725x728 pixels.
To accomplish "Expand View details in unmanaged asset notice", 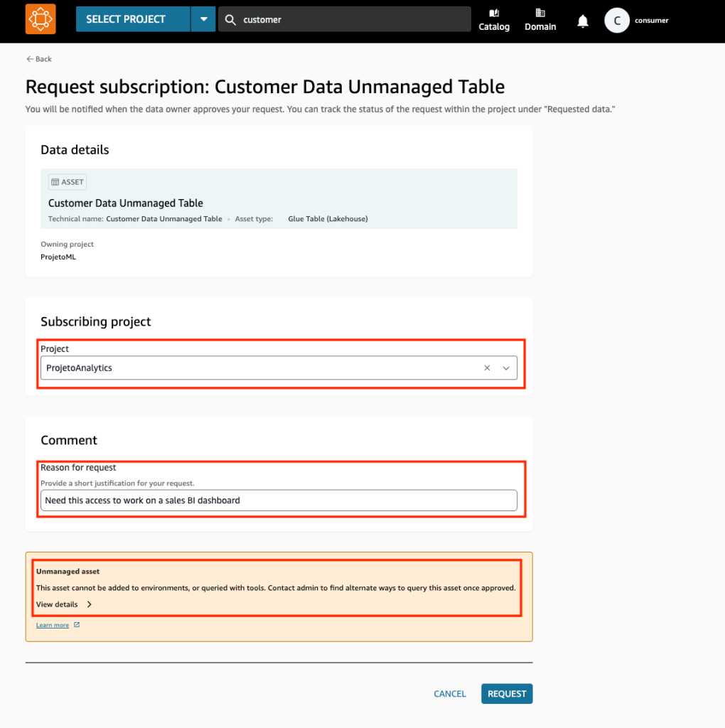I will 64,604.
